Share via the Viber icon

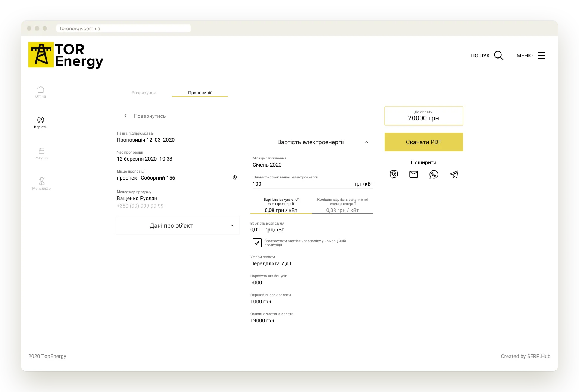(394, 174)
